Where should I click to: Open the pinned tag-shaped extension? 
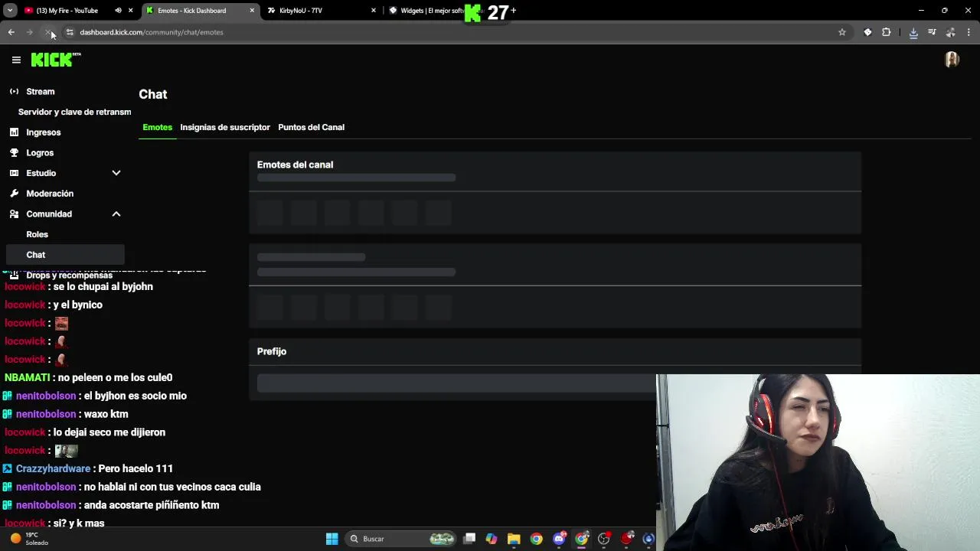point(867,32)
